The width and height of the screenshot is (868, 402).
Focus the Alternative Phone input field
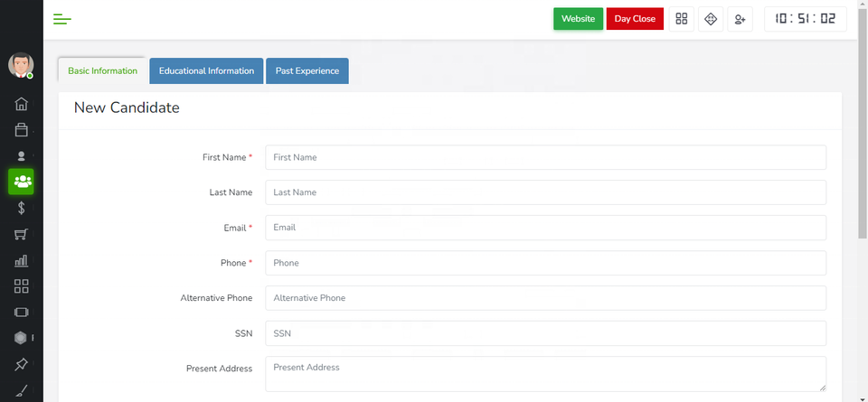(x=546, y=297)
